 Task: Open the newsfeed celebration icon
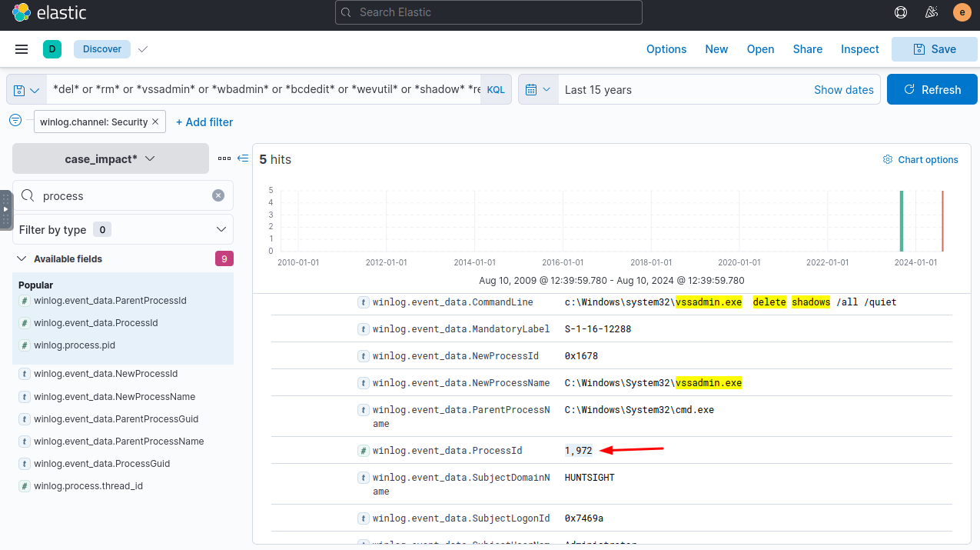(932, 12)
